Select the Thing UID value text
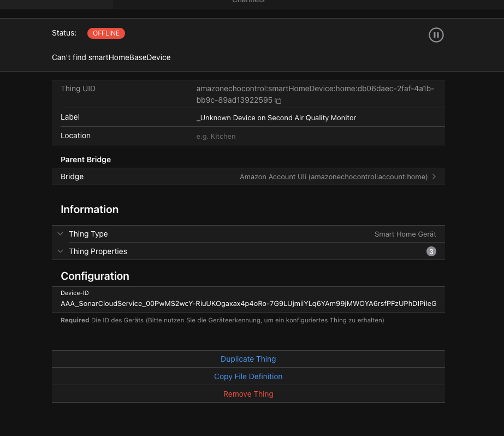Screen dimensions: 504x436 point(315,89)
